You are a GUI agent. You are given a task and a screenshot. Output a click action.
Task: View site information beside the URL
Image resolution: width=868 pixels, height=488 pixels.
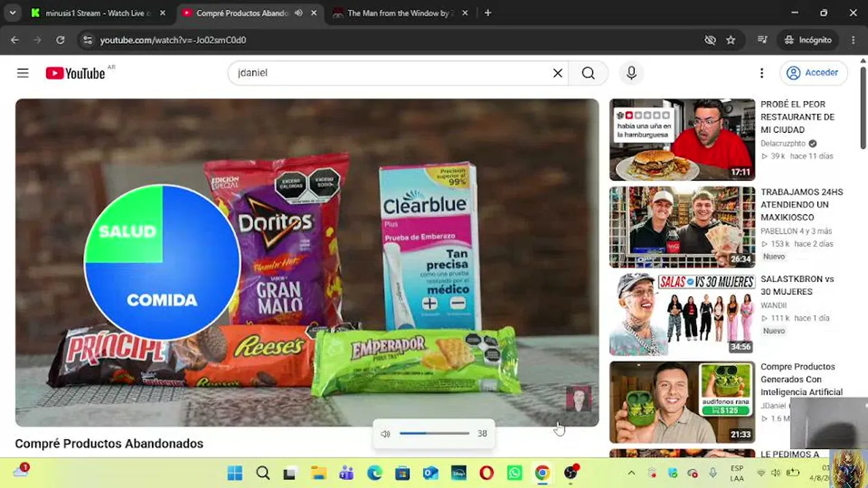point(87,40)
